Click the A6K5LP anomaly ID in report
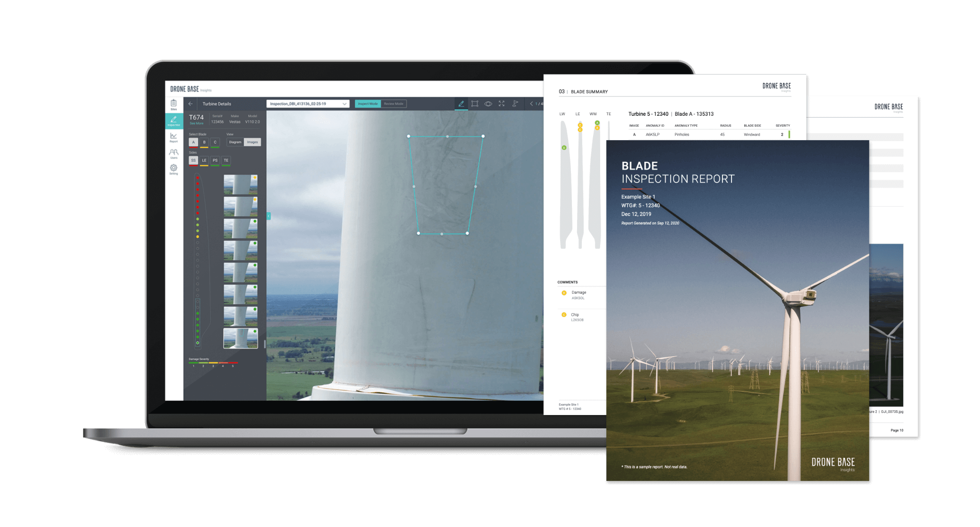 pos(652,135)
